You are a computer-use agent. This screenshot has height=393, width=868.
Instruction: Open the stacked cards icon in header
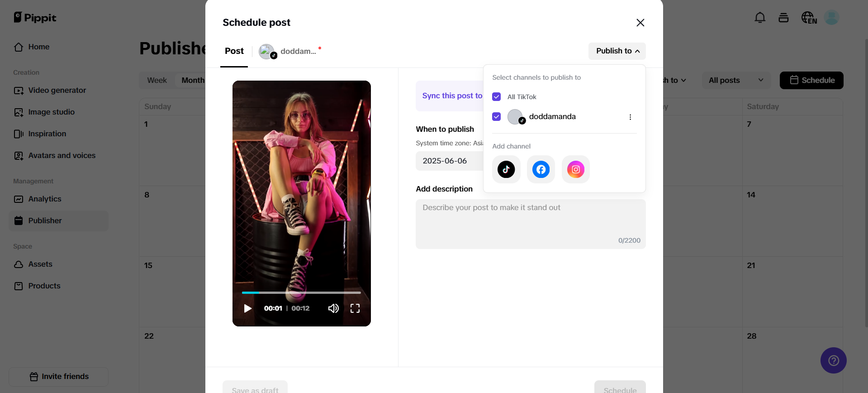click(x=783, y=18)
